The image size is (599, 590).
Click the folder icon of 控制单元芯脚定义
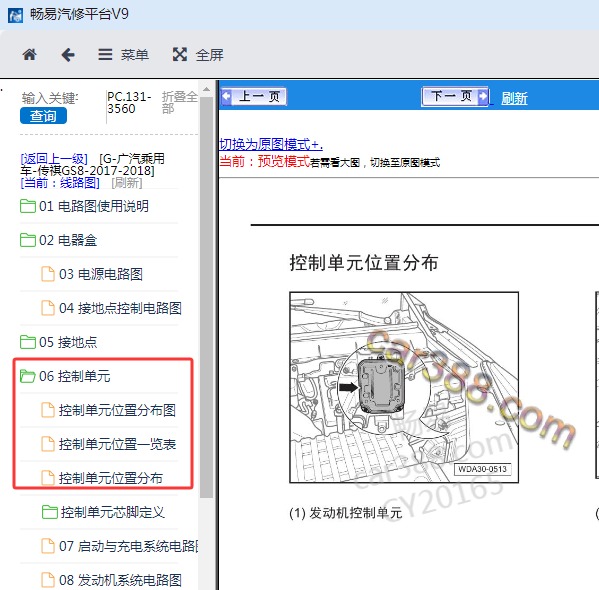[x=50, y=512]
